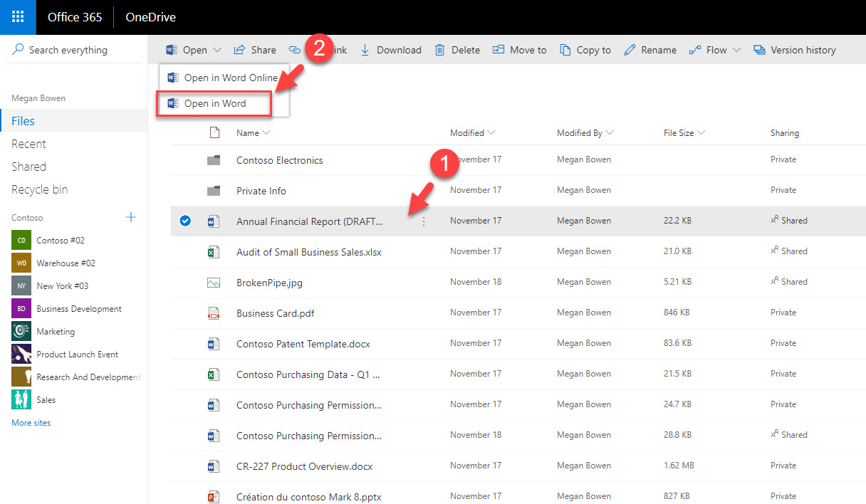Click the Sharing column header

tap(785, 133)
